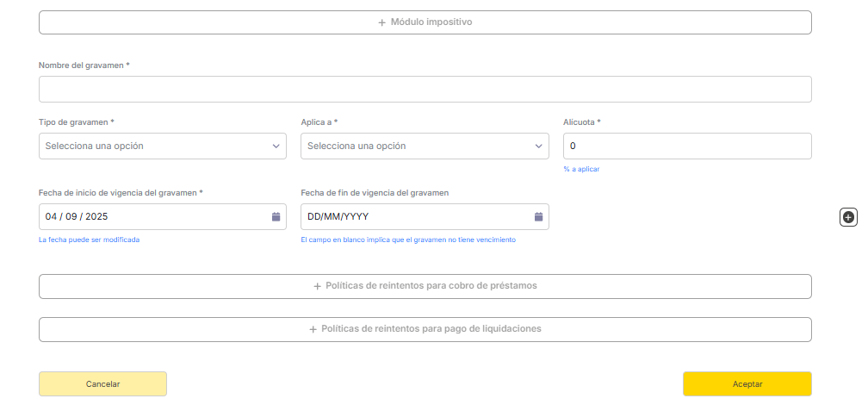The width and height of the screenshot is (868, 411).
Task: Select the day 04 in the start date
Action: coord(52,216)
